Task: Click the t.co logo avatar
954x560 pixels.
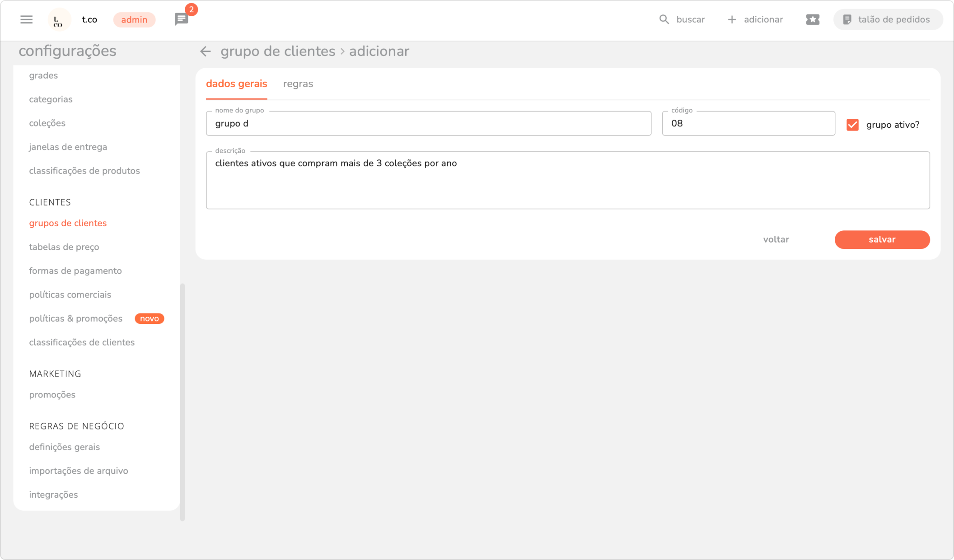Action: (59, 20)
